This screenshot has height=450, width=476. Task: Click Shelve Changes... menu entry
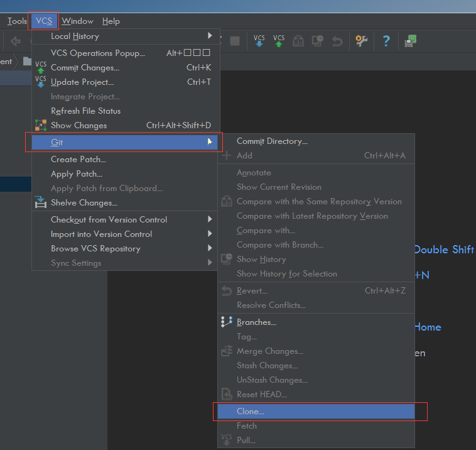click(84, 202)
